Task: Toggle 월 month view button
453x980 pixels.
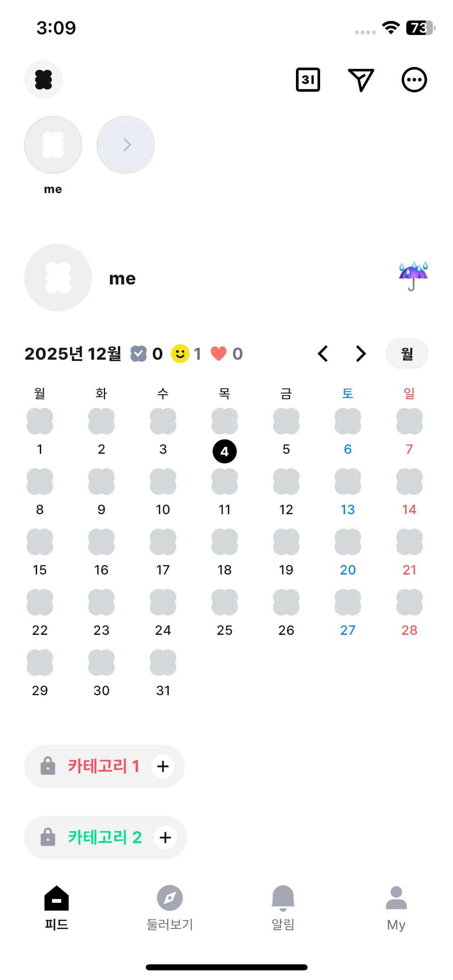Action: (407, 354)
